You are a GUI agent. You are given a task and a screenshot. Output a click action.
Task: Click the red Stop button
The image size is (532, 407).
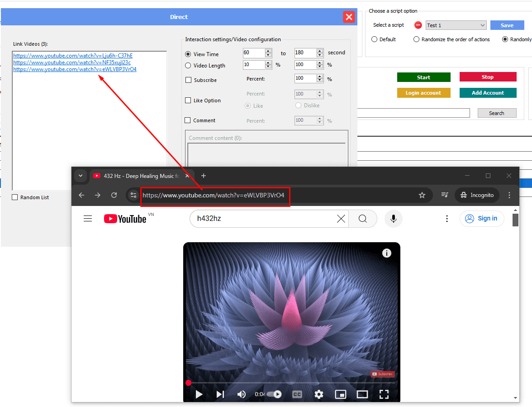pyautogui.click(x=488, y=77)
